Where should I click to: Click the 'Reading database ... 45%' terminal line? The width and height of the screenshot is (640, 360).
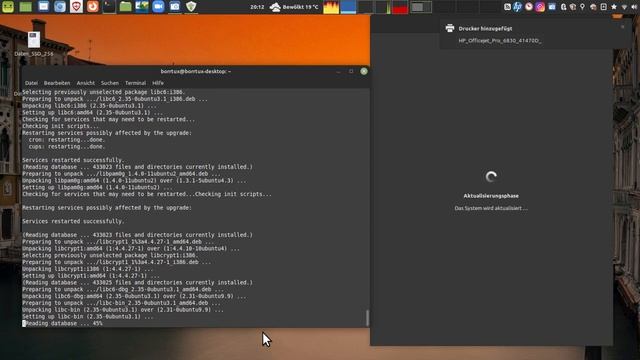coord(62,323)
